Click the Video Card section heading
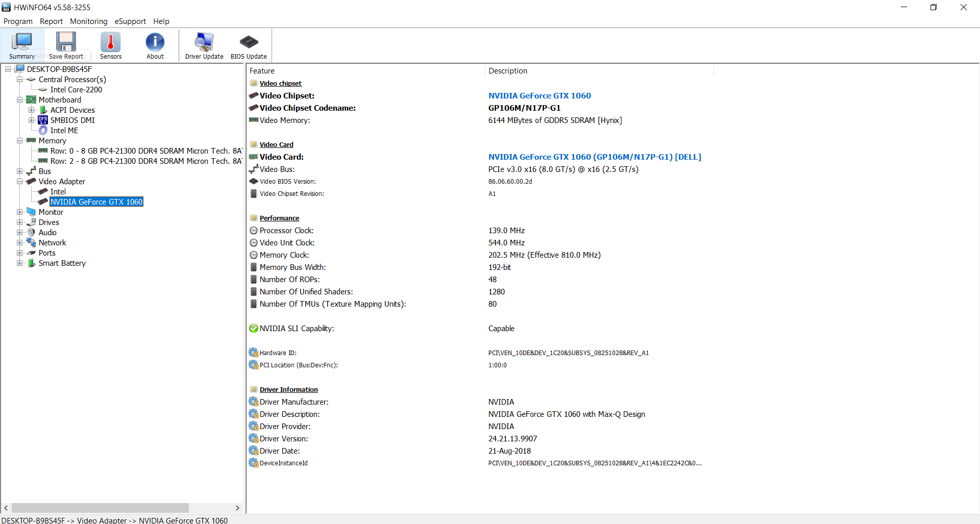 (x=276, y=145)
